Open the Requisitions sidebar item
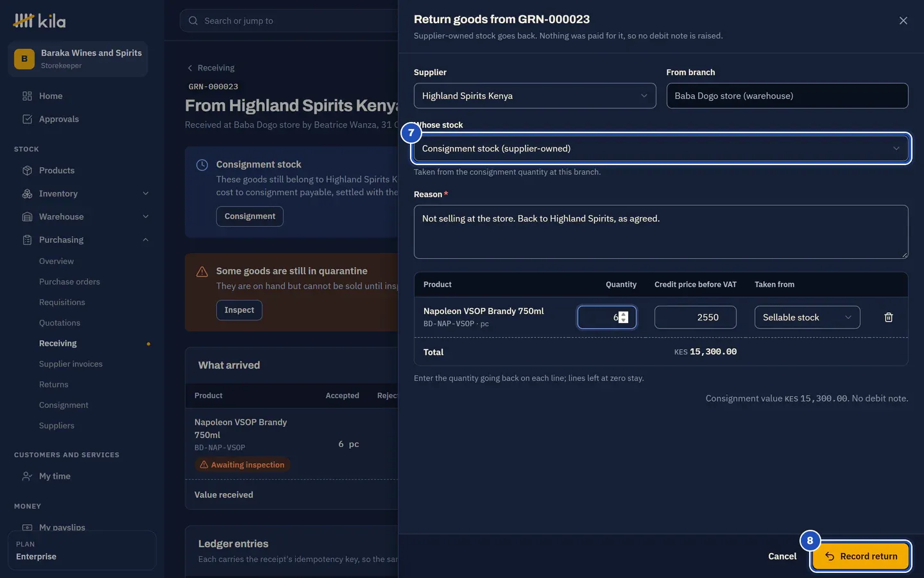Viewport: 924px width, 578px height. tap(62, 302)
